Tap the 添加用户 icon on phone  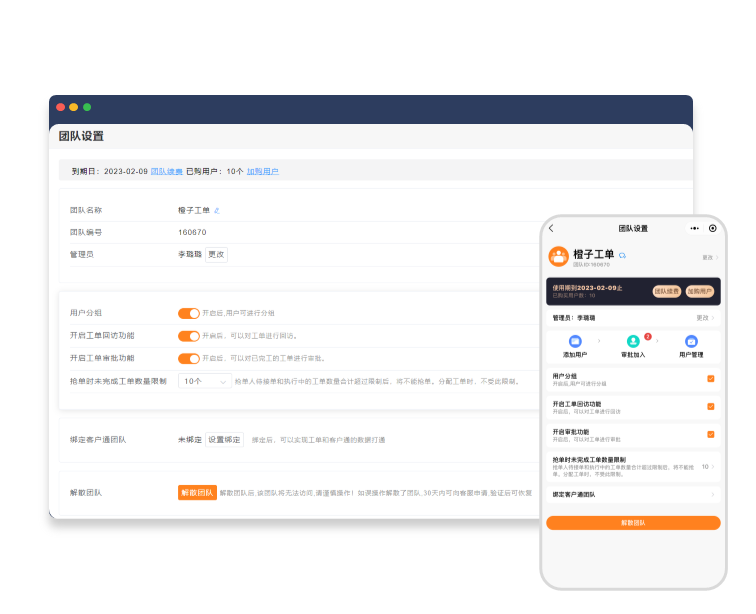pyautogui.click(x=575, y=341)
